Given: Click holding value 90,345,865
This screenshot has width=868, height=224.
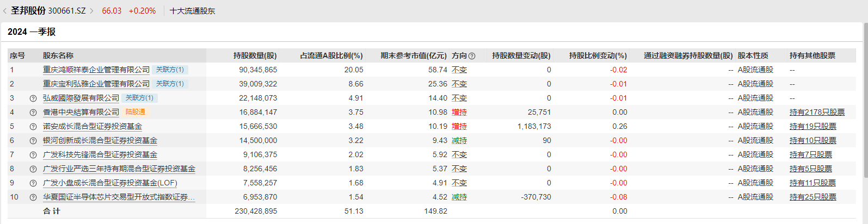Looking at the screenshot, I should 258,70.
